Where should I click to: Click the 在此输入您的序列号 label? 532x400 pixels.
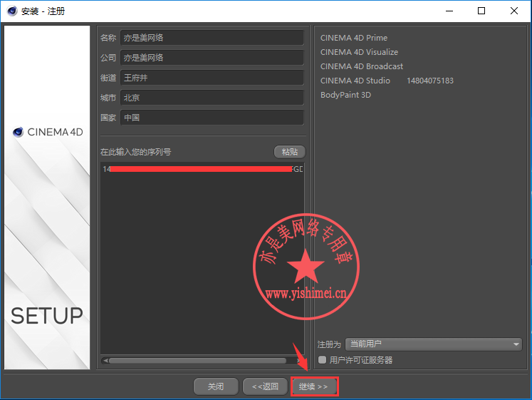point(136,152)
